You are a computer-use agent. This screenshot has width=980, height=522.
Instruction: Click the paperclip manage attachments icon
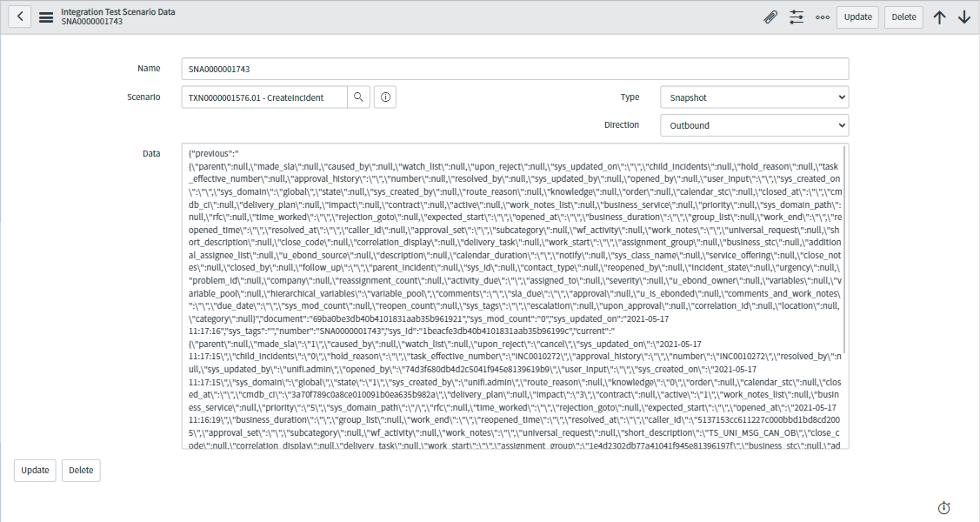770,17
